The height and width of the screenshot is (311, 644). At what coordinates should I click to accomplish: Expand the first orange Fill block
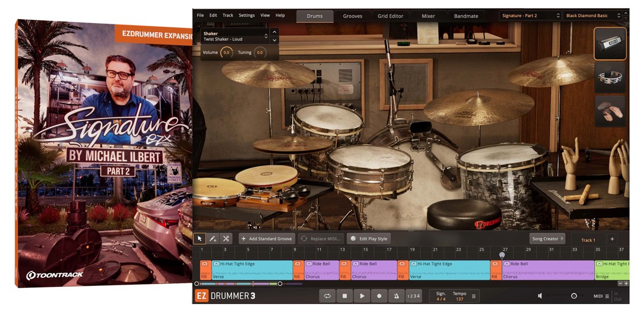(204, 264)
